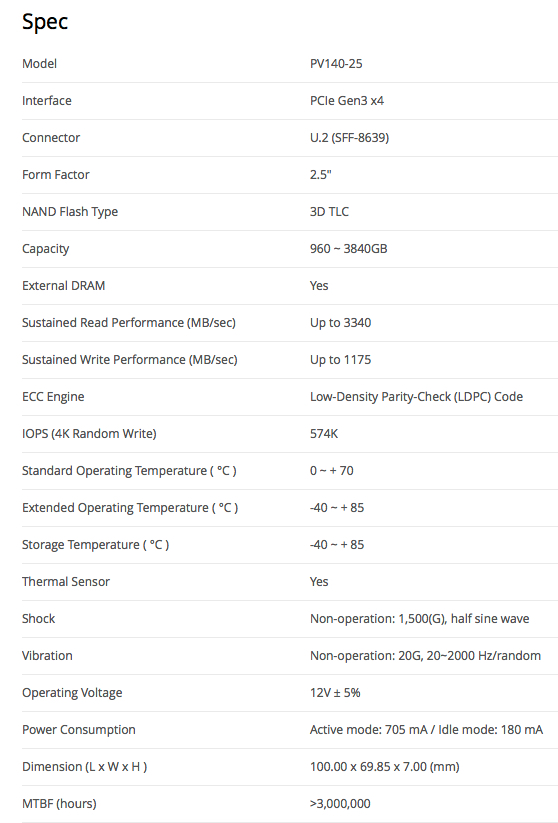Select the 3D TLC flash type value

pyautogui.click(x=329, y=212)
